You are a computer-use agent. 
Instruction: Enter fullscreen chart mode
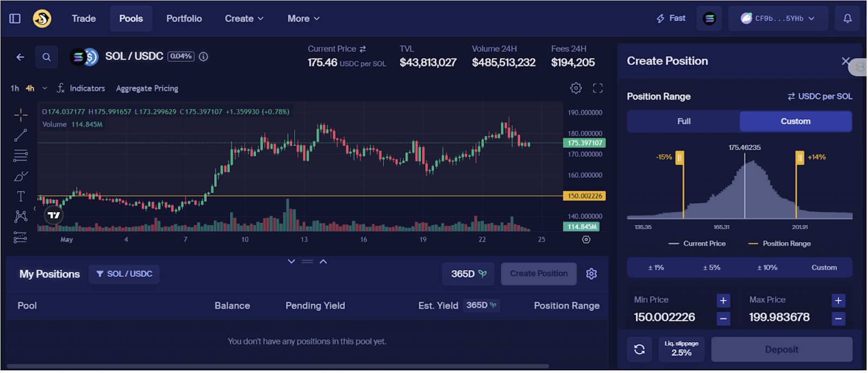pyautogui.click(x=597, y=88)
